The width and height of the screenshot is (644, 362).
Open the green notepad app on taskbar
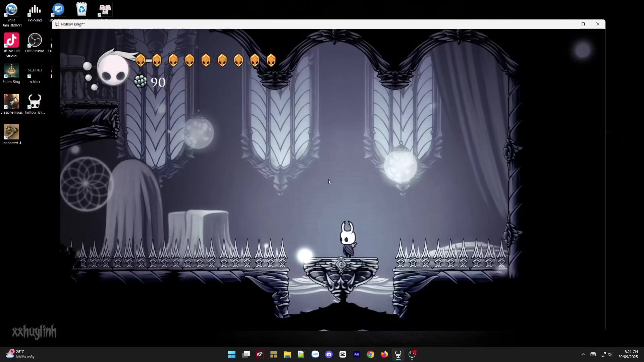[301, 355]
